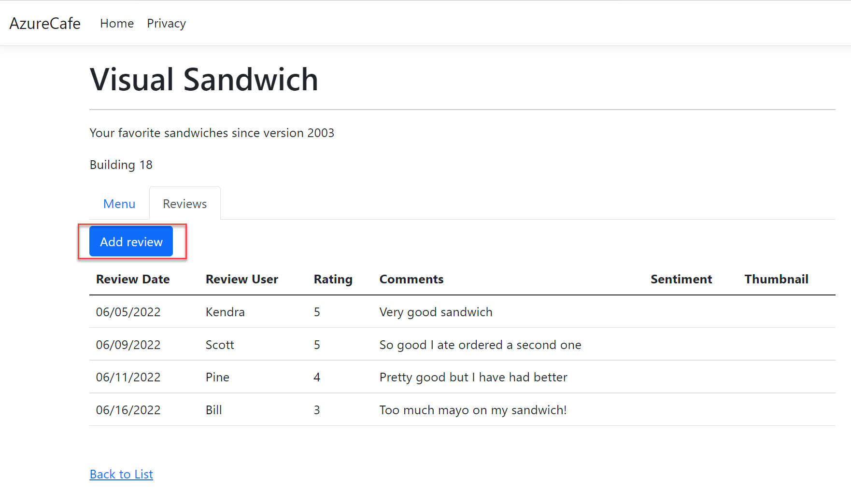Viewport: 851px width, 504px height.
Task: Click the Review Date column header
Action: pyautogui.click(x=133, y=279)
